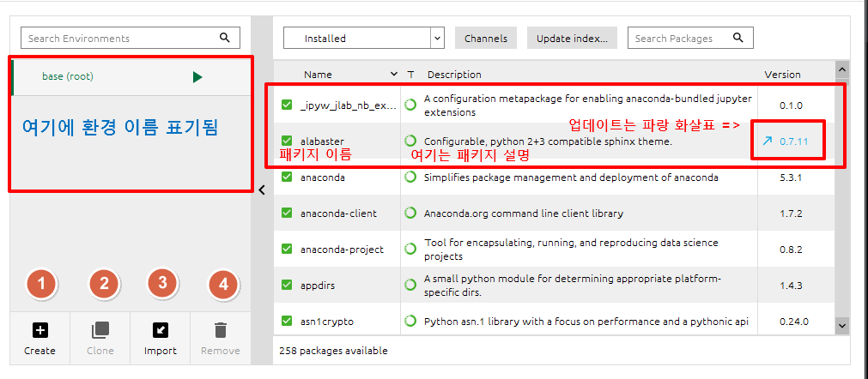Image resolution: width=868 pixels, height=379 pixels.
Task: Click version 0.1.0 of _ipyw_jlab_nb_ex
Action: pyautogui.click(x=791, y=105)
